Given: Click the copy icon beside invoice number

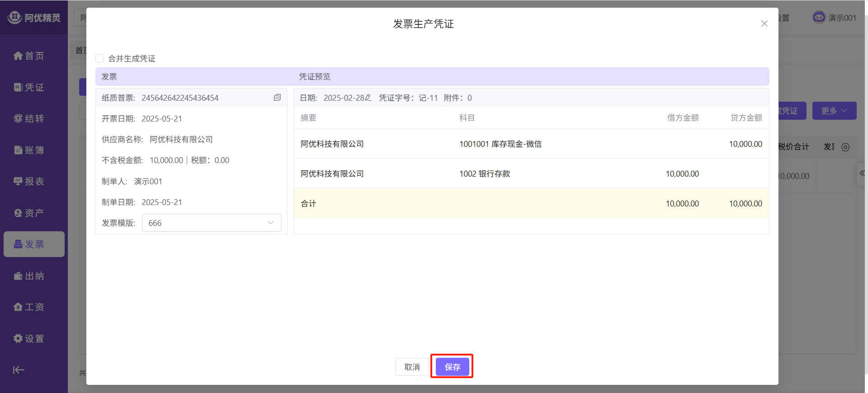Looking at the screenshot, I should coord(277,98).
